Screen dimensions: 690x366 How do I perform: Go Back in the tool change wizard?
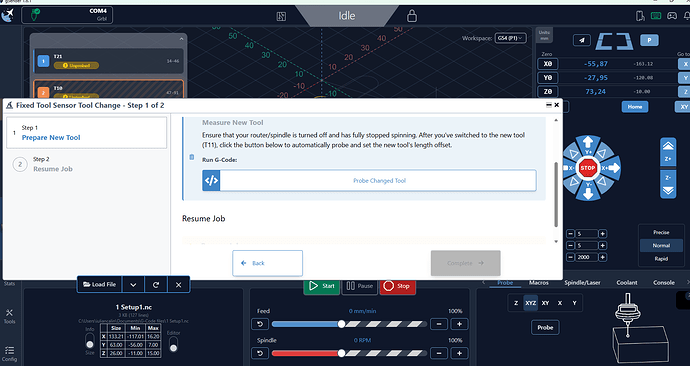[x=268, y=263]
